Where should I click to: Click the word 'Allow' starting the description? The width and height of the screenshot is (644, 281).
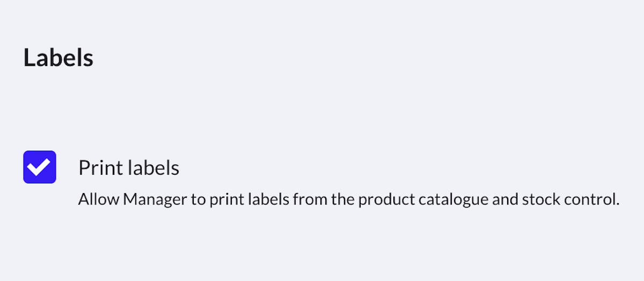point(98,200)
